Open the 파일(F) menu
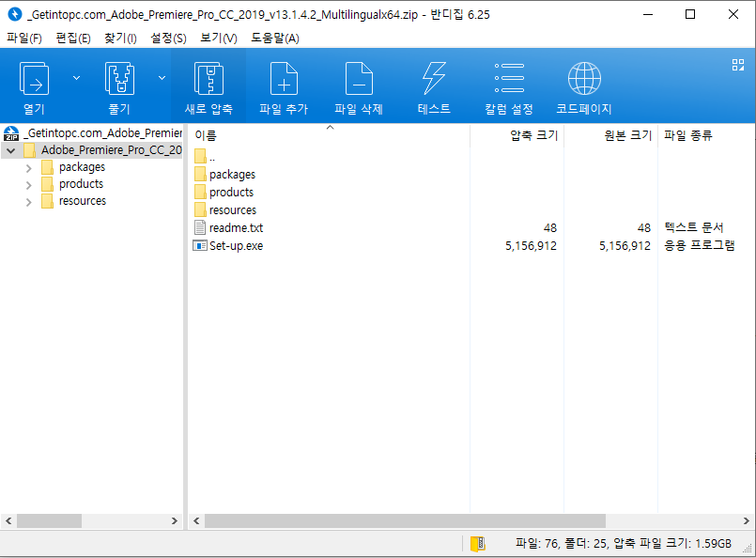Viewport: 756px width, 558px height. click(x=24, y=39)
